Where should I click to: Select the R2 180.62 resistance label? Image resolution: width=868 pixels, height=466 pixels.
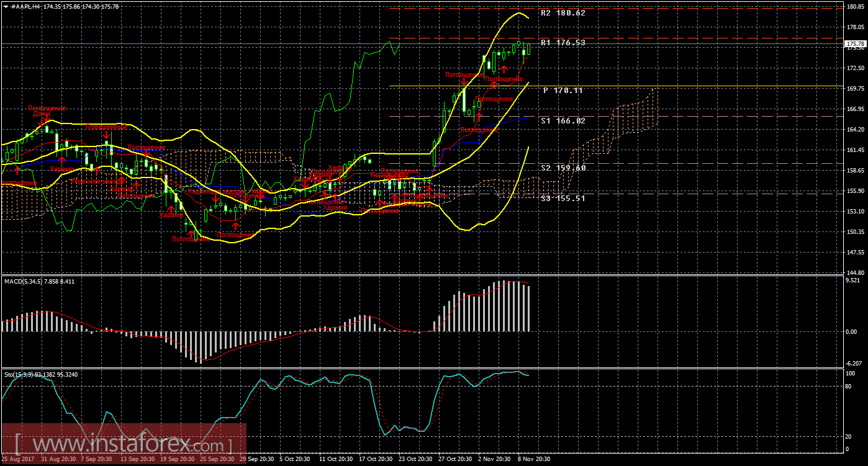click(563, 12)
